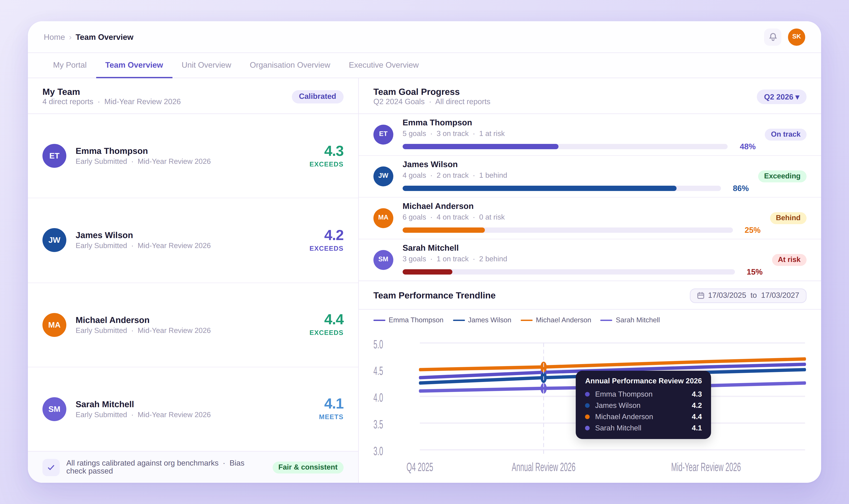
Task: Open the notification bell
Action: tap(773, 37)
